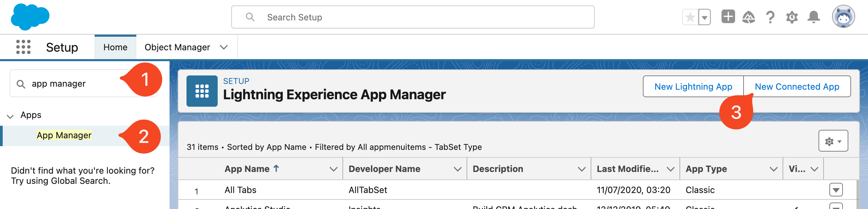Open the Developer Name column chevron menu
This screenshot has width=868, height=209.
(x=458, y=169)
